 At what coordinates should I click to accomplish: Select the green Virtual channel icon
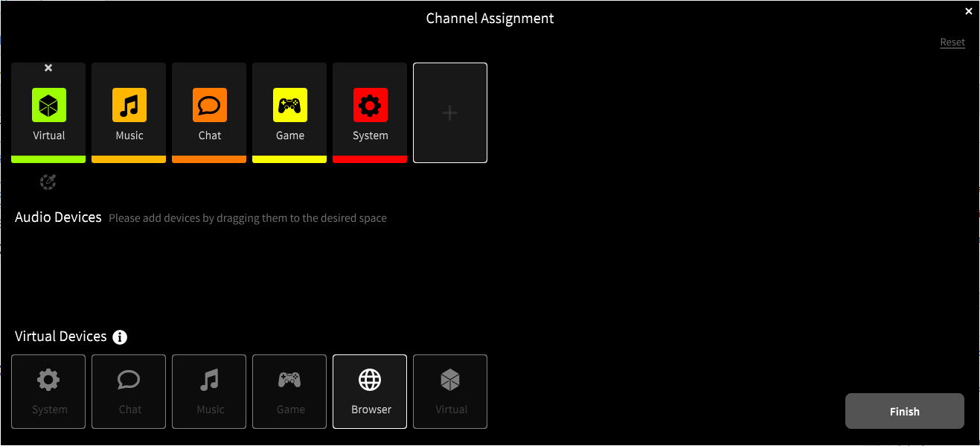pos(49,105)
